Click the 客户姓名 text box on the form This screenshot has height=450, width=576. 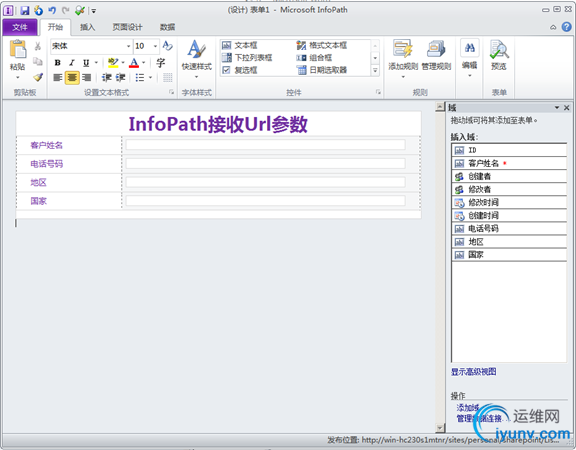point(265,145)
